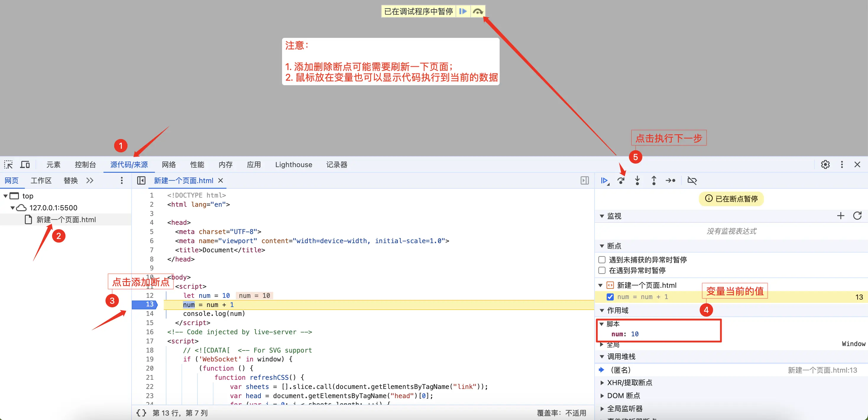Open the 网络 tab
Image resolution: width=868 pixels, height=420 pixels.
(169, 164)
